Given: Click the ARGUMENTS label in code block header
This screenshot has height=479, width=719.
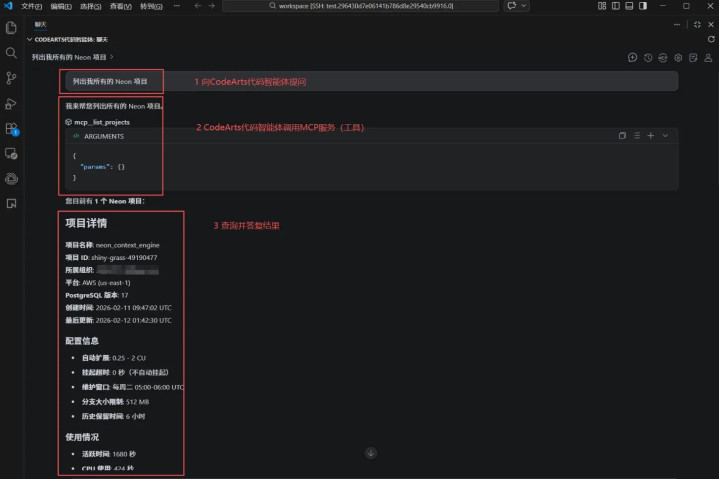Looking at the screenshot, I should [104, 136].
